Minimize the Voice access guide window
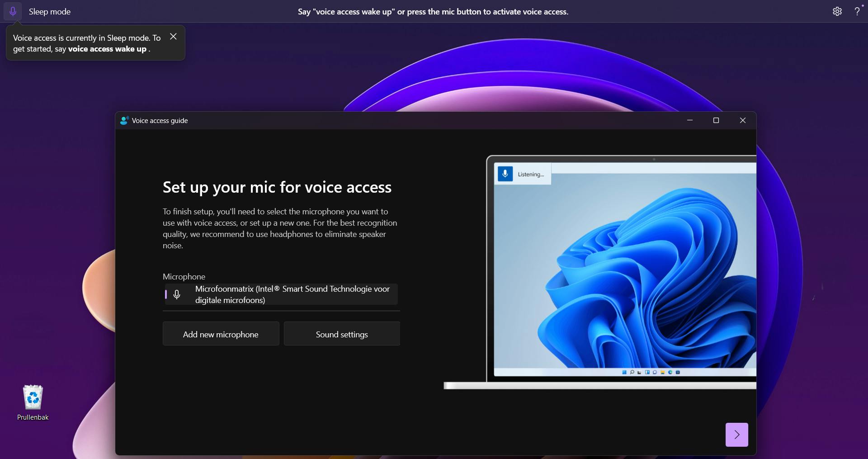Screen dimensions: 868x459 coord(690,120)
